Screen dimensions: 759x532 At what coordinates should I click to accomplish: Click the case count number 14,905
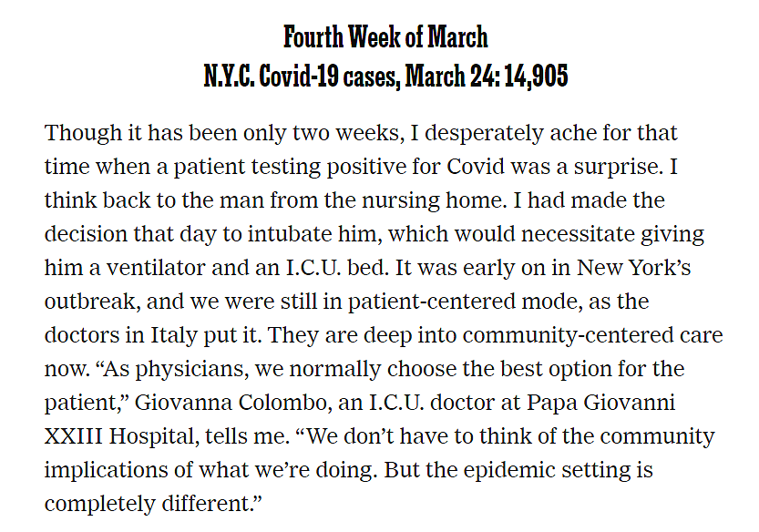tap(536, 76)
